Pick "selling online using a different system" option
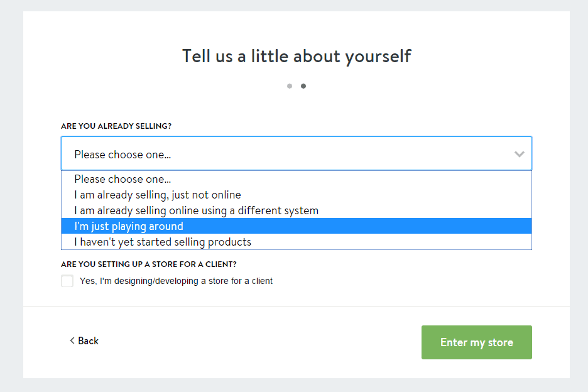This screenshot has height=392, width=588. click(x=196, y=210)
